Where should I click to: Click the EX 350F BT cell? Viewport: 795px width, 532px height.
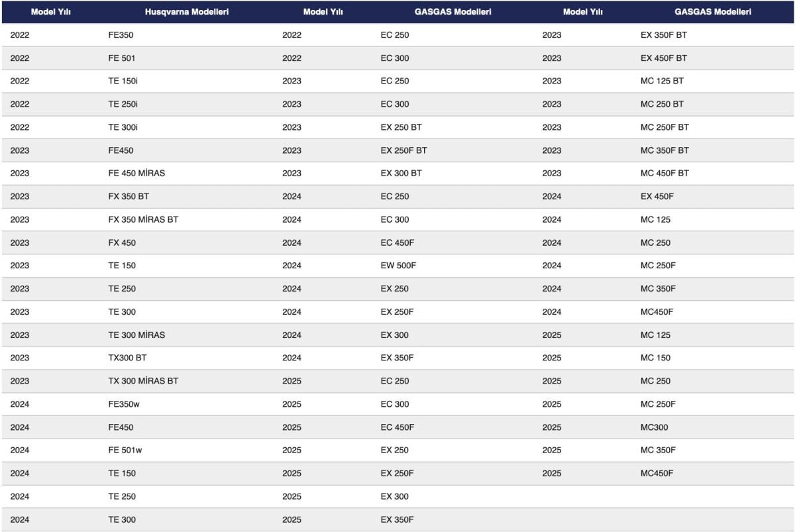pyautogui.click(x=664, y=35)
